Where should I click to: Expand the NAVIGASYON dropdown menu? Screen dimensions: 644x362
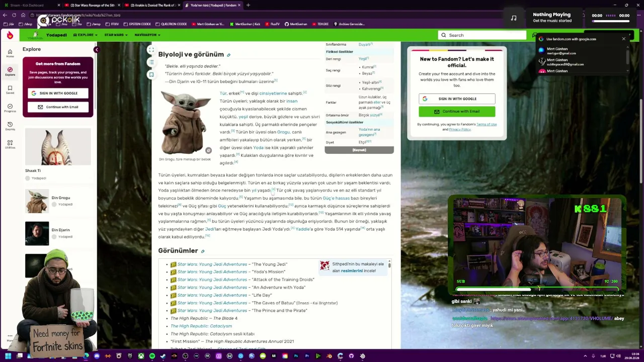point(147,35)
